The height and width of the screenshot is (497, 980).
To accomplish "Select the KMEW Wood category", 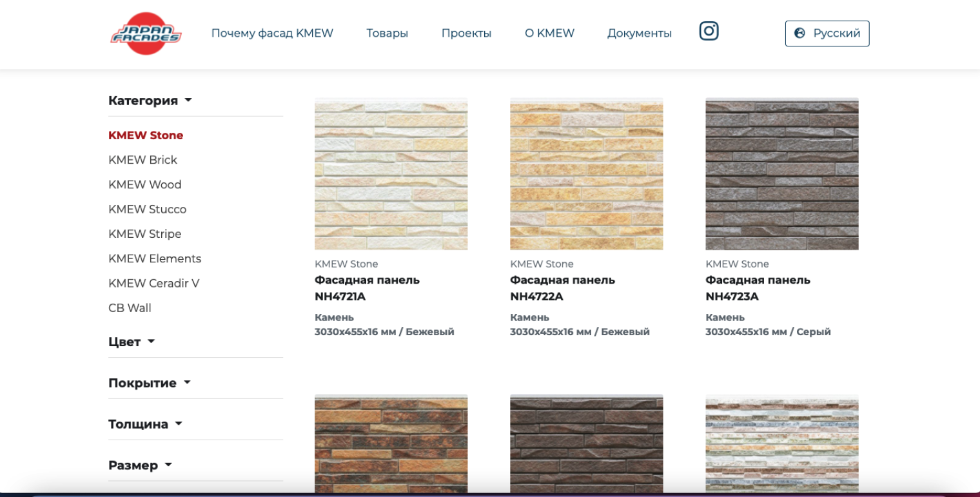I will [x=145, y=184].
